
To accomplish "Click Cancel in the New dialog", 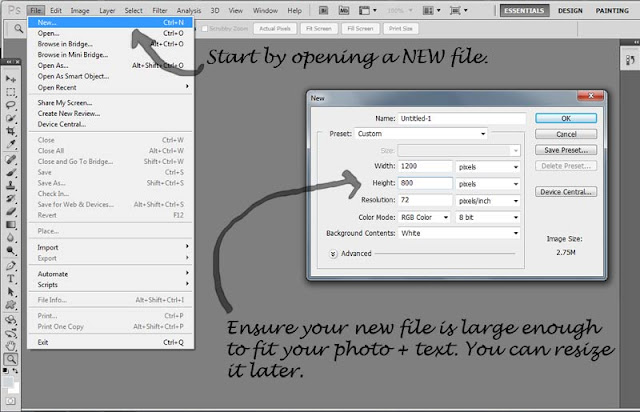I will click(x=566, y=134).
